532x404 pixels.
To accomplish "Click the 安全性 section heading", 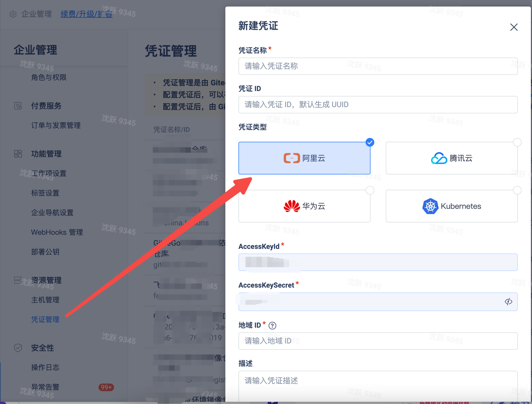I will click(x=43, y=348).
